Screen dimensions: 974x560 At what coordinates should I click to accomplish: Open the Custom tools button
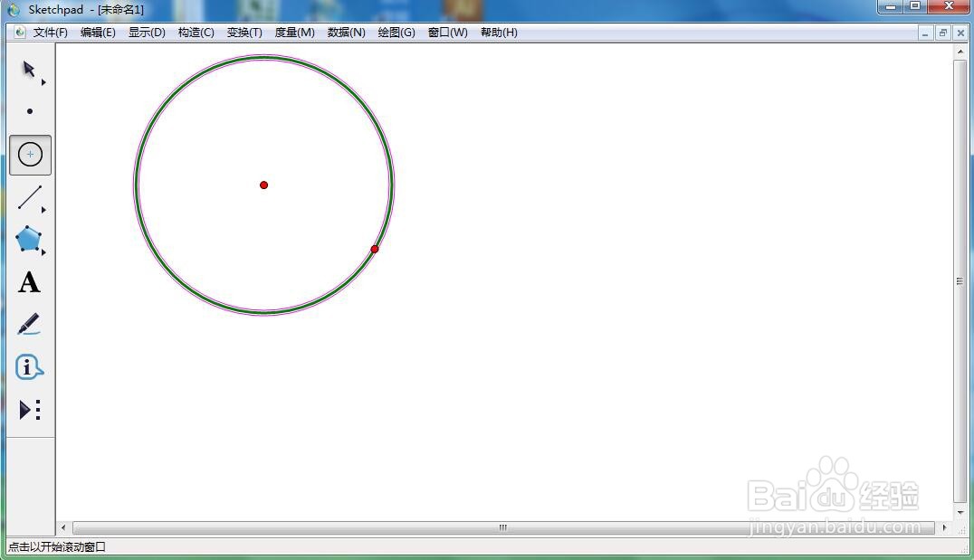pos(30,410)
